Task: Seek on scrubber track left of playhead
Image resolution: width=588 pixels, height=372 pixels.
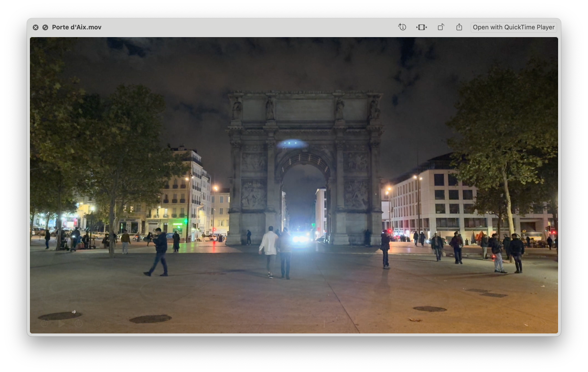Action: pyautogui.click(x=220, y=324)
